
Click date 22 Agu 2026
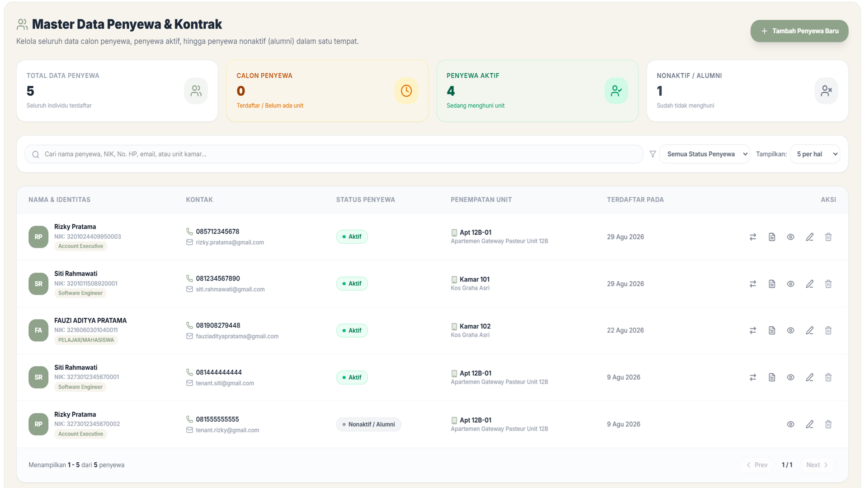coord(625,330)
